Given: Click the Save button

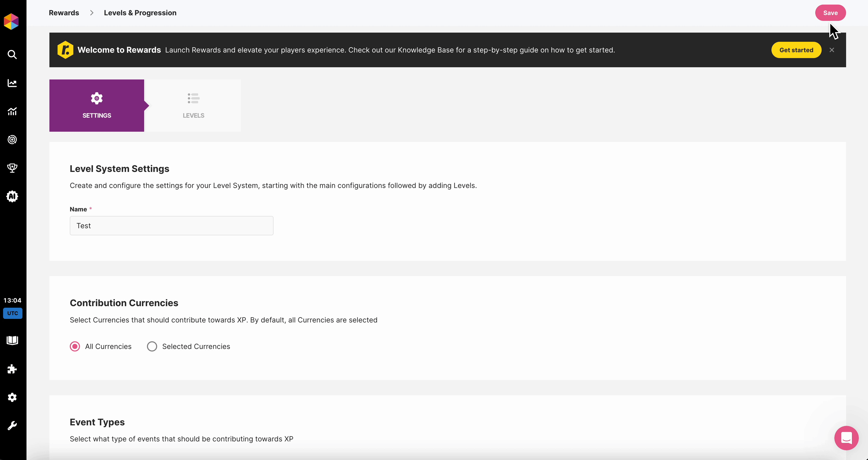Looking at the screenshot, I should [x=830, y=13].
